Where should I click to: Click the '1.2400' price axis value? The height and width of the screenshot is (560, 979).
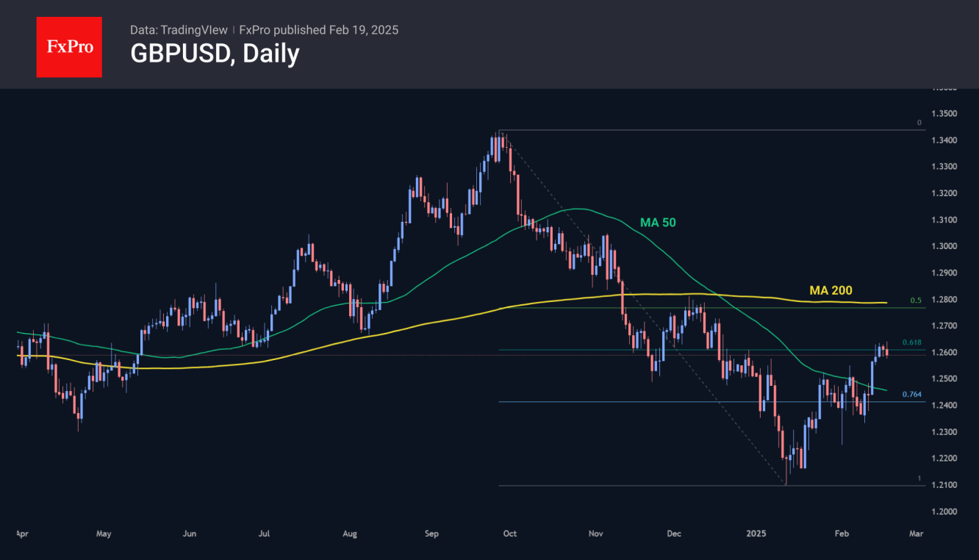point(944,406)
